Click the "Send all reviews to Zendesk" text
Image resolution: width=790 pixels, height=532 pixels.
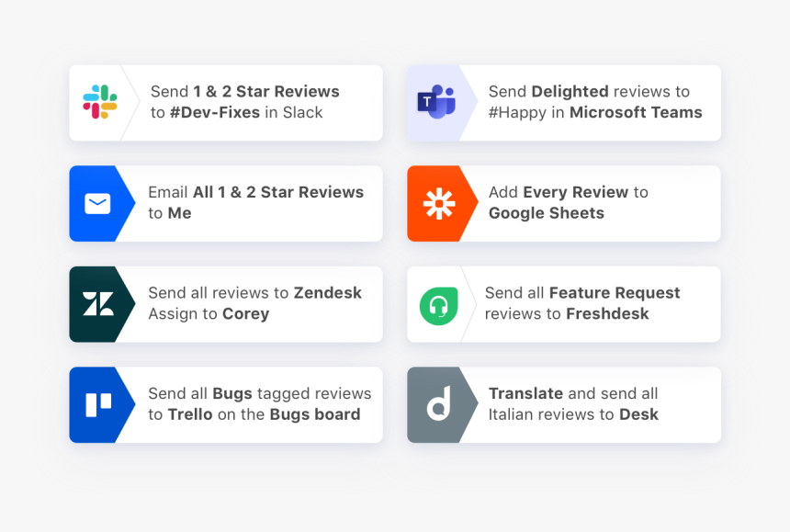click(x=254, y=293)
